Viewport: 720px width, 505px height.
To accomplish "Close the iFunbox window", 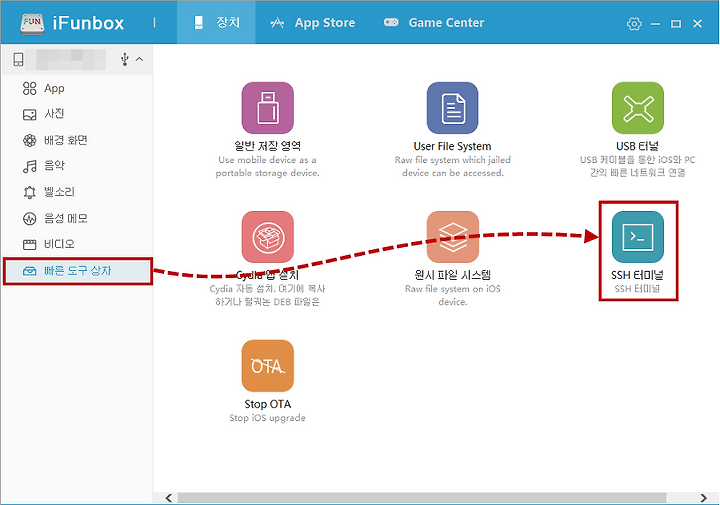I will click(697, 23).
